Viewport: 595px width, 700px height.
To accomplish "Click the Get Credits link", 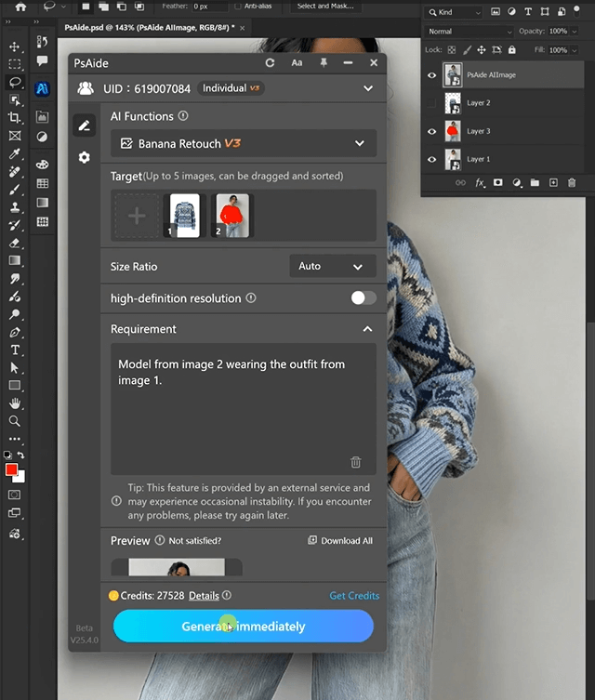I will pos(354,596).
